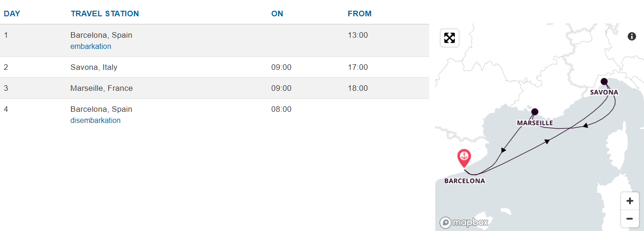Zoom out on the map
644x231 pixels.
pos(630,218)
